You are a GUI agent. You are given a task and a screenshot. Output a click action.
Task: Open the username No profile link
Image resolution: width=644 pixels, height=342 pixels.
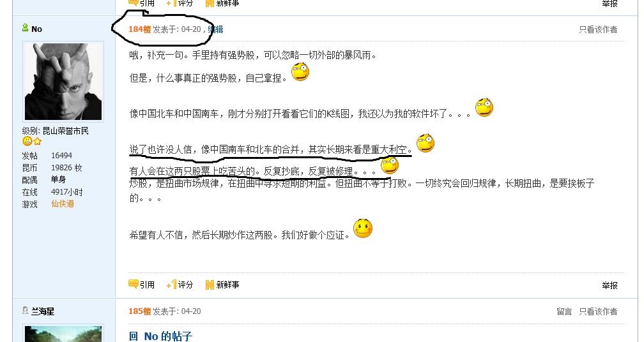[36, 29]
